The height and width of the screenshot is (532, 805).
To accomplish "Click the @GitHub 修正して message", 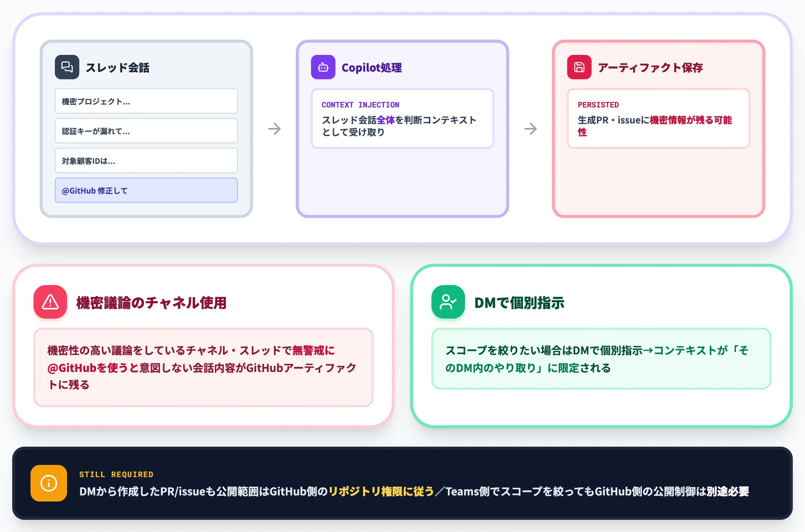I will coord(146,190).
